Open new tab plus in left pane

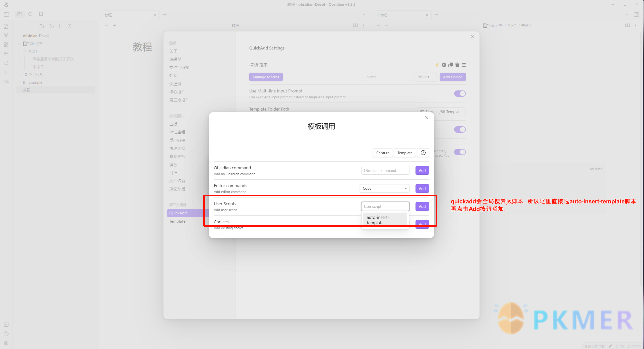165,15
